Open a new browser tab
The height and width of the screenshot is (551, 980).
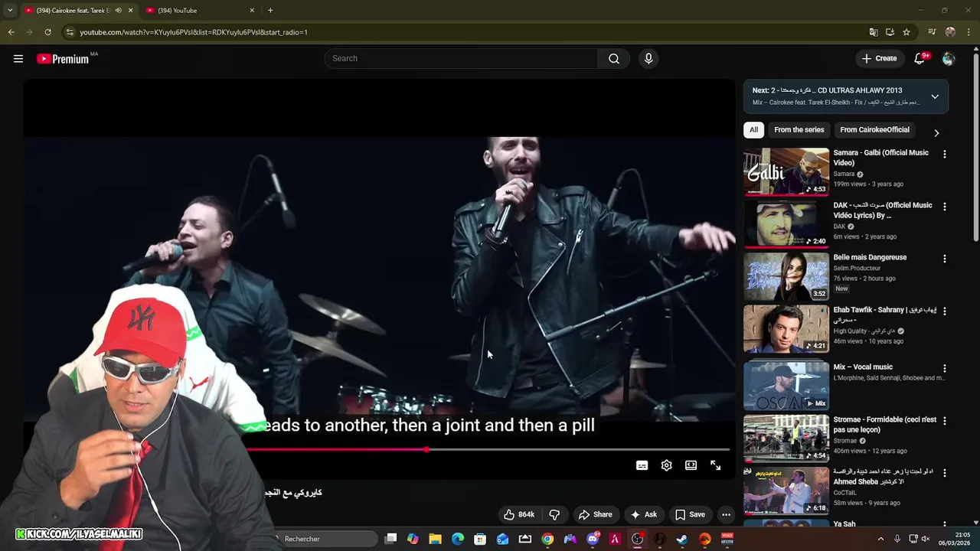pos(270,10)
